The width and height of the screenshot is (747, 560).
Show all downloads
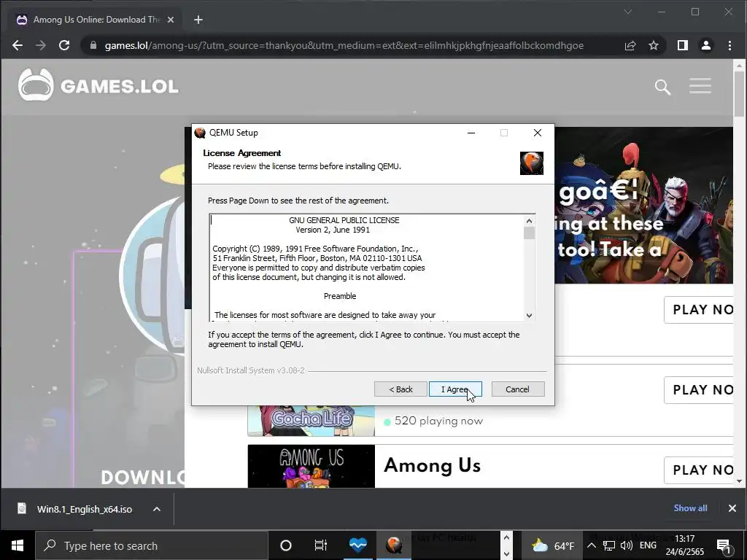point(690,508)
